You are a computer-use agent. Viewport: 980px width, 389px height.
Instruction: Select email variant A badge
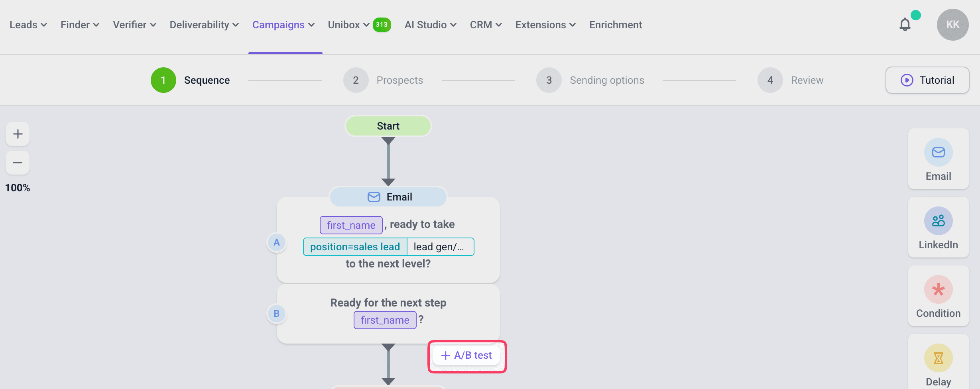[277, 242]
